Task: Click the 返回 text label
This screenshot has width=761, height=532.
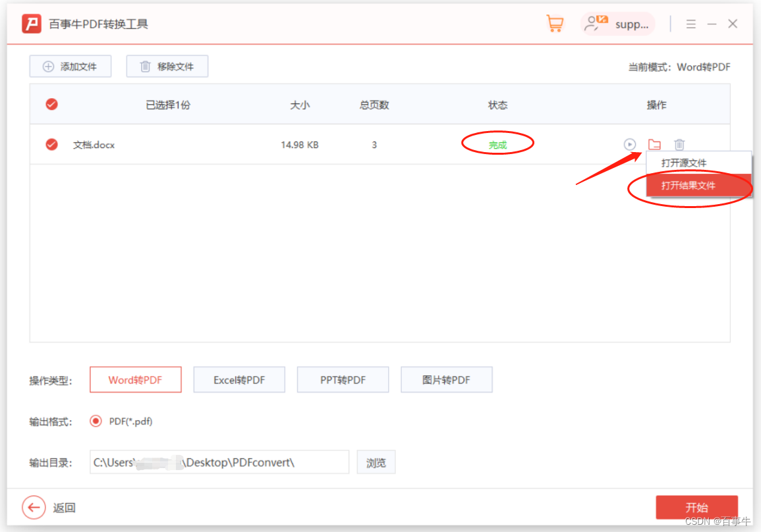Action: [x=64, y=508]
